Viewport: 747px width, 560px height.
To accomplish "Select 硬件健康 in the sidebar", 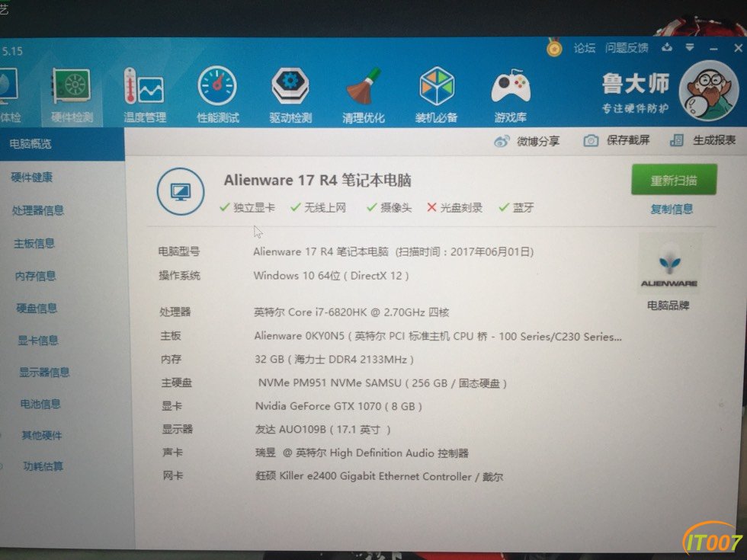I will pyautogui.click(x=31, y=178).
